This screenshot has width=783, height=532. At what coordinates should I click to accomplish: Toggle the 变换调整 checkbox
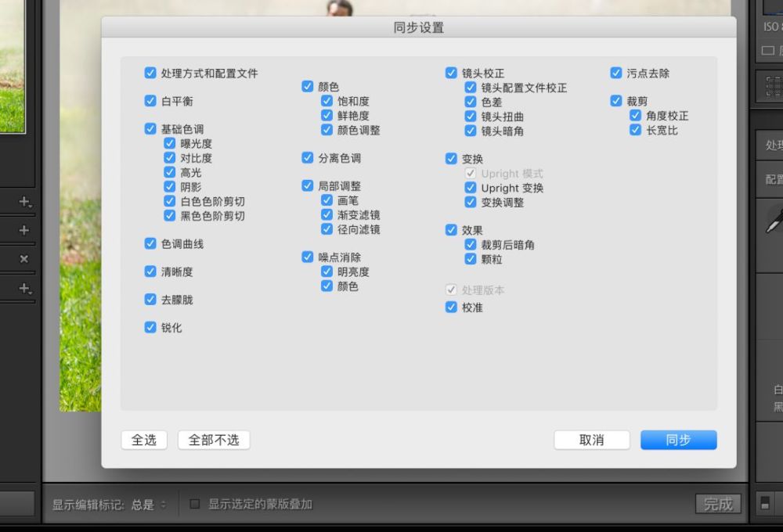(x=471, y=202)
